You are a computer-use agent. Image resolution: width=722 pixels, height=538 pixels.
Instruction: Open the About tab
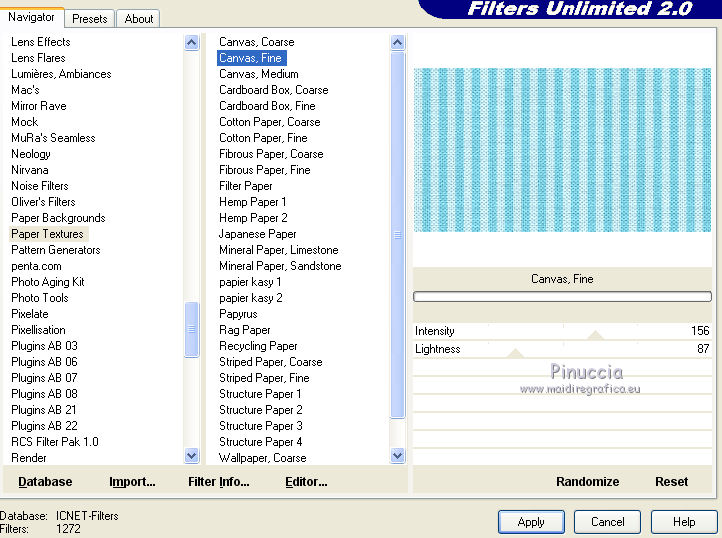138,19
